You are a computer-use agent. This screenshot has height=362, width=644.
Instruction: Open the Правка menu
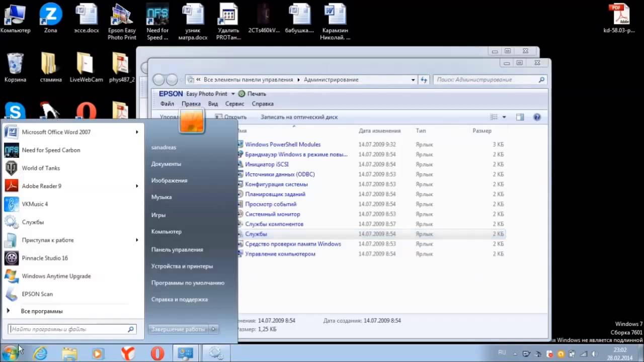[191, 104]
